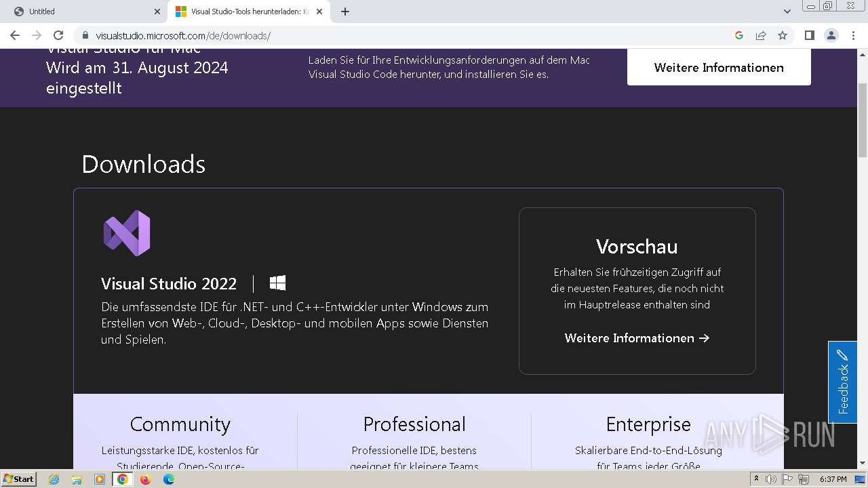Select the Enterprise edition heading

click(648, 424)
